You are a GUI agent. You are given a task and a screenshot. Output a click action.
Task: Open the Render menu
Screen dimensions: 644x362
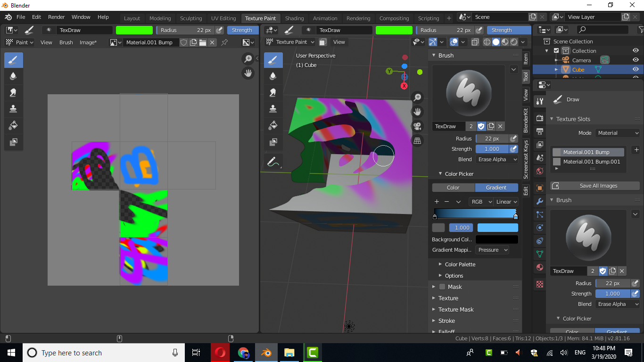click(56, 16)
